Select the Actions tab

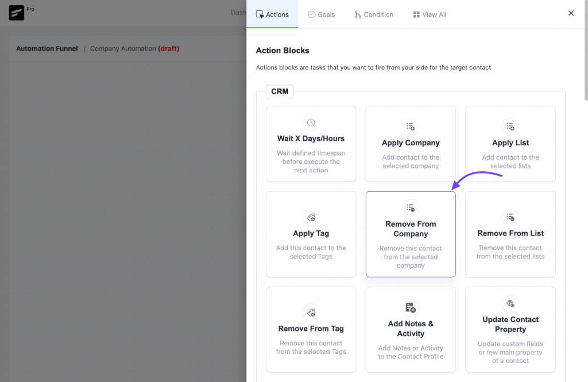272,14
